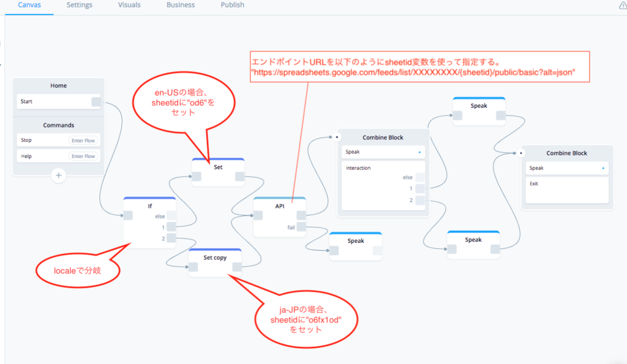The height and width of the screenshot is (364, 627).
Task: Click the input dot of the left Combine Block
Action: pos(336,138)
